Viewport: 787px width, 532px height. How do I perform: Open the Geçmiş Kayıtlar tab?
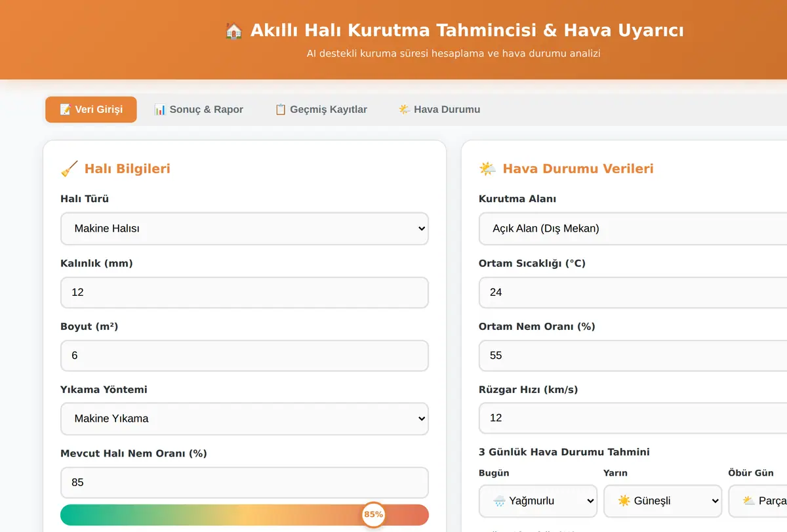[x=321, y=110]
